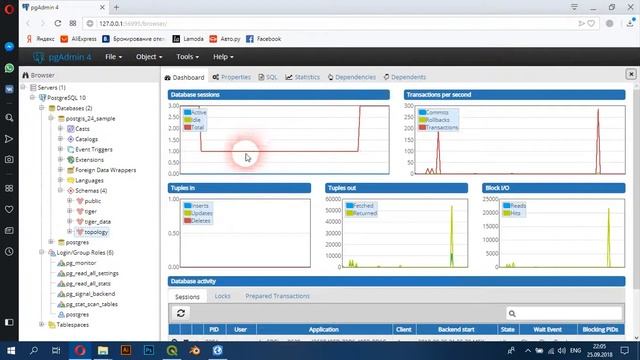Sort sessions by Backend start column
This screenshot has width=640, height=360.
pos(456,329)
